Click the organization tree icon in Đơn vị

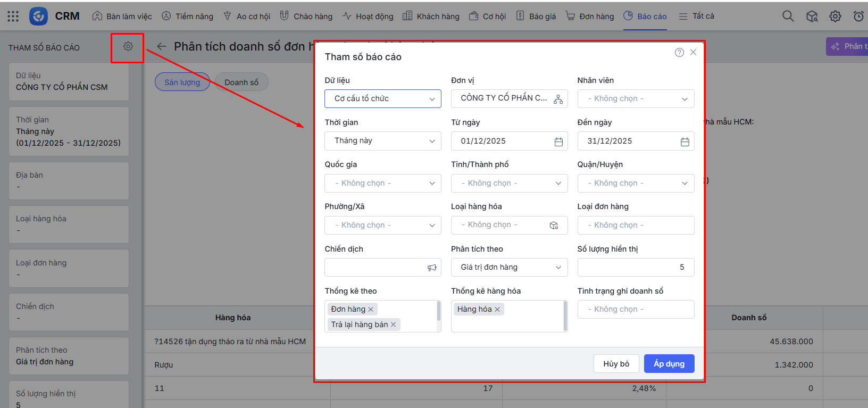[x=558, y=99]
